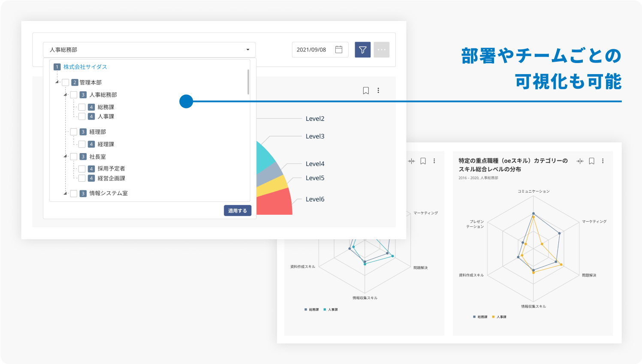The image size is (642, 364).
Task: Select 株式会社サイダス root item
Action: pos(85,67)
